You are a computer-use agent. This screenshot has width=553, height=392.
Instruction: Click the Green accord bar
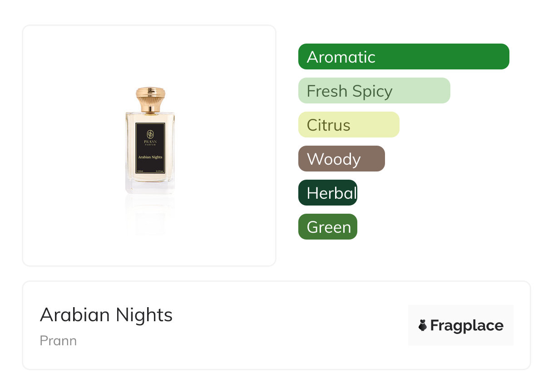[328, 227]
